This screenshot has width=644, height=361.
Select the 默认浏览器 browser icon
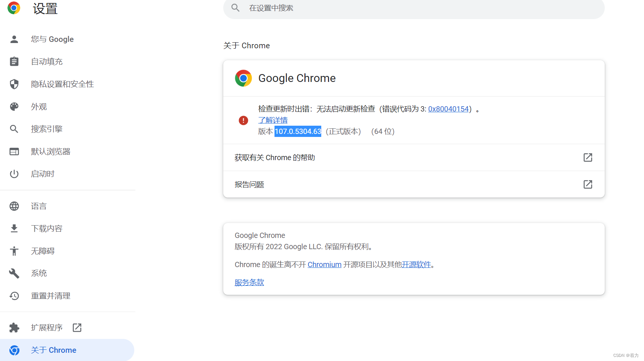click(x=14, y=151)
